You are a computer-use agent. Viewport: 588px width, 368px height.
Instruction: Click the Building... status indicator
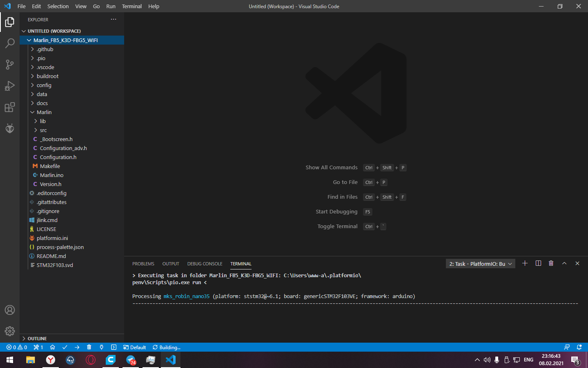pyautogui.click(x=167, y=347)
